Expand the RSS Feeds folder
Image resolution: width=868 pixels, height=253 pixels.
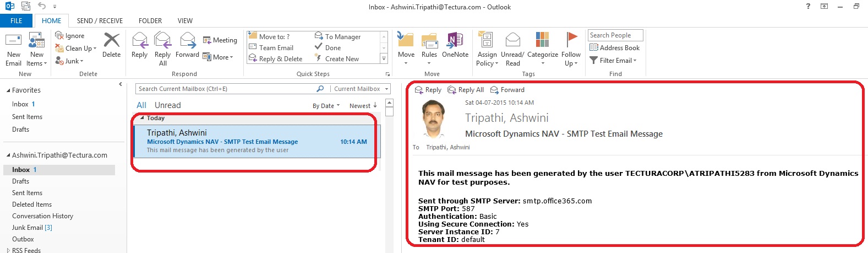[8, 250]
